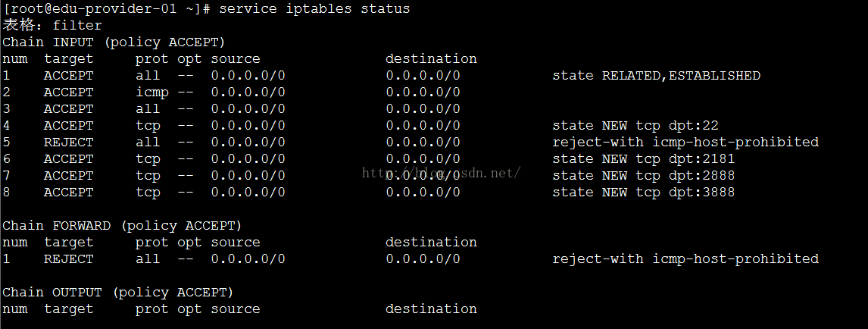Image resolution: width=868 pixels, height=329 pixels.
Task: Click 'target' header under Chain FORWARD
Action: (68, 243)
